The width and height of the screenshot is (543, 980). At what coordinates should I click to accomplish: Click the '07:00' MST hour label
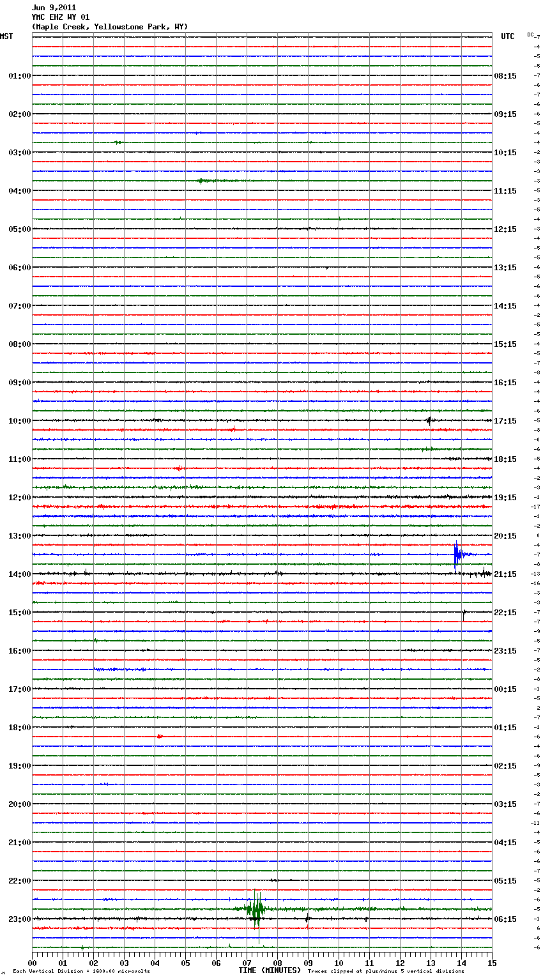click(x=20, y=306)
